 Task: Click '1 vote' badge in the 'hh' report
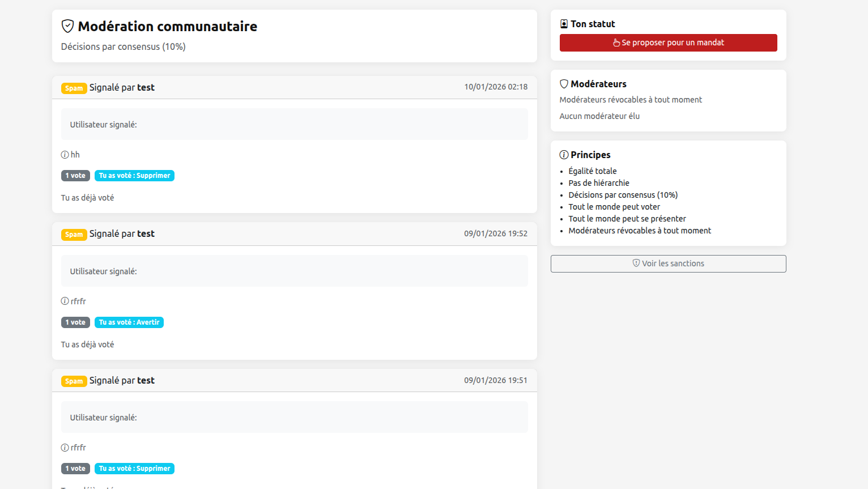(x=75, y=176)
